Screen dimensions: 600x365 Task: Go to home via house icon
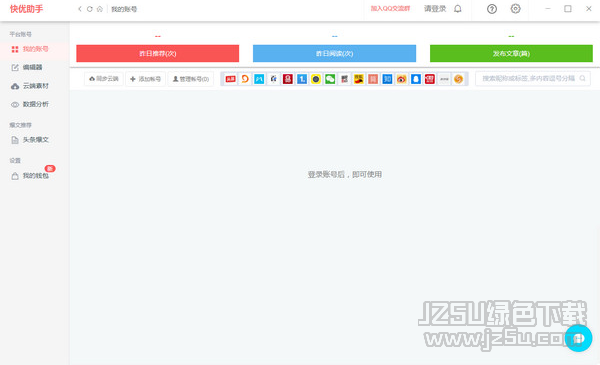click(99, 9)
